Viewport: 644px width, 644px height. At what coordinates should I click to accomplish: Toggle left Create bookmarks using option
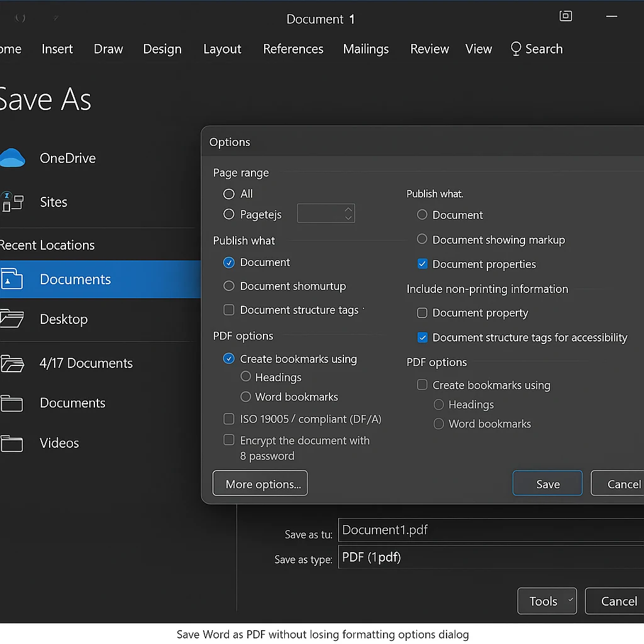(x=229, y=358)
